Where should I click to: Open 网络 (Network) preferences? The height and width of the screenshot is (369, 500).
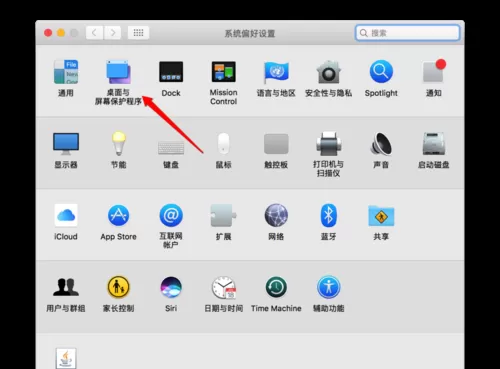[x=276, y=215]
